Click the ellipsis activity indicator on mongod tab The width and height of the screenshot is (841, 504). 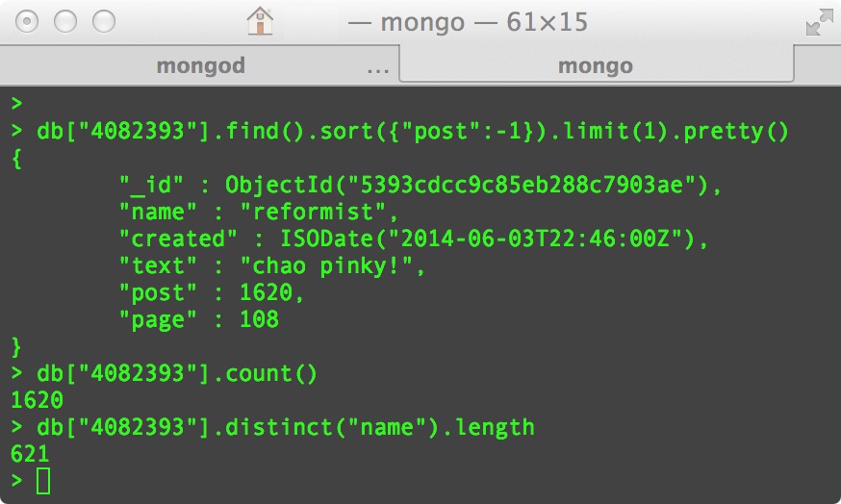pos(378,69)
